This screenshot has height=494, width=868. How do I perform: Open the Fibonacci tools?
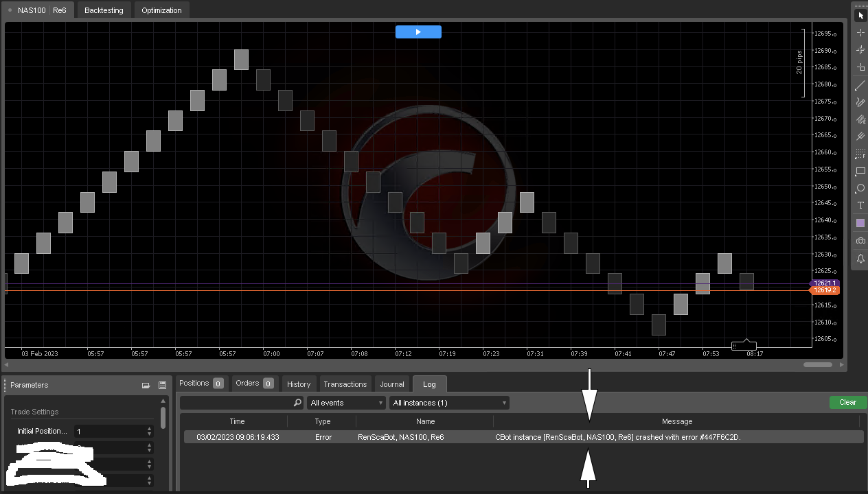click(x=860, y=154)
